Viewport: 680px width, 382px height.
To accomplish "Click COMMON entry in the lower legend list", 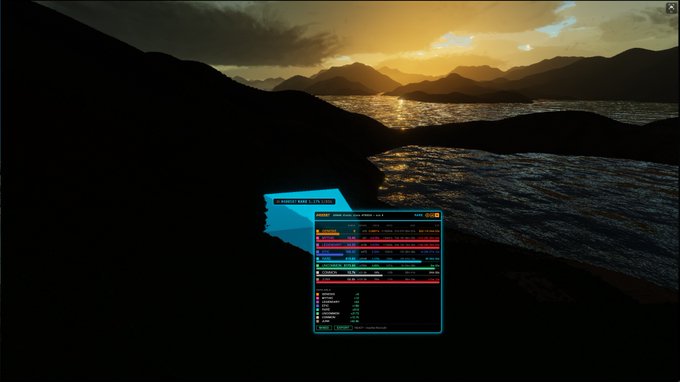I will tap(338, 317).
